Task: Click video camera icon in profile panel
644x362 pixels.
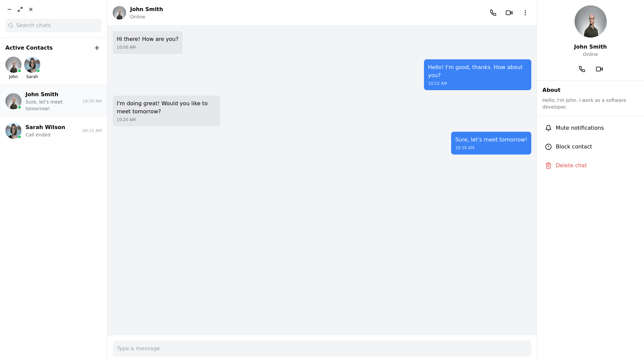Action: click(599, 69)
